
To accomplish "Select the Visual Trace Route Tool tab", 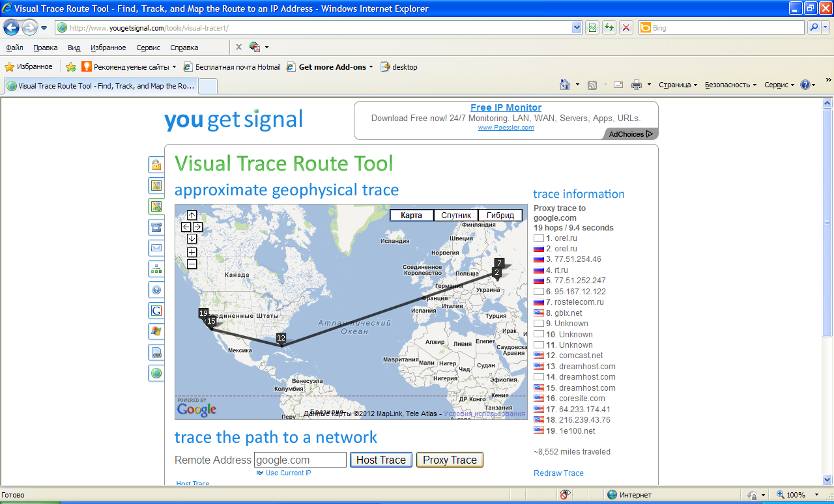I will click(101, 86).
